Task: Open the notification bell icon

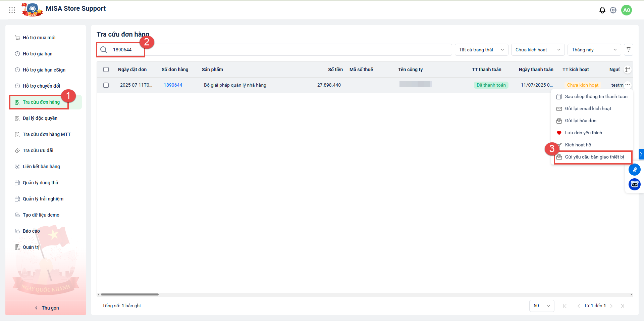Action: pyautogui.click(x=602, y=10)
